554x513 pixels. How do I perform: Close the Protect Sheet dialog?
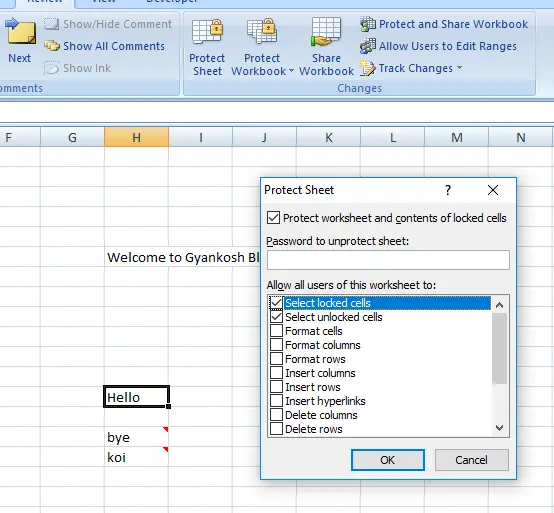tap(493, 190)
